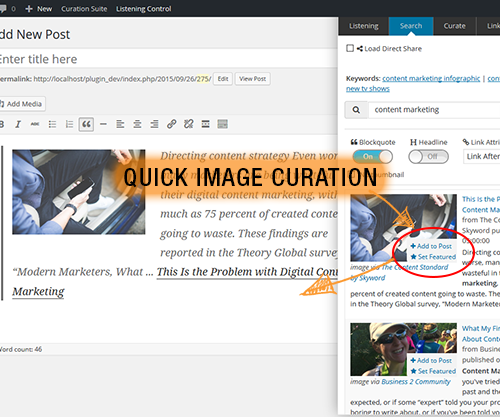The height and width of the screenshot is (417, 500).
Task: Click New in the admin bar
Action: (44, 9)
